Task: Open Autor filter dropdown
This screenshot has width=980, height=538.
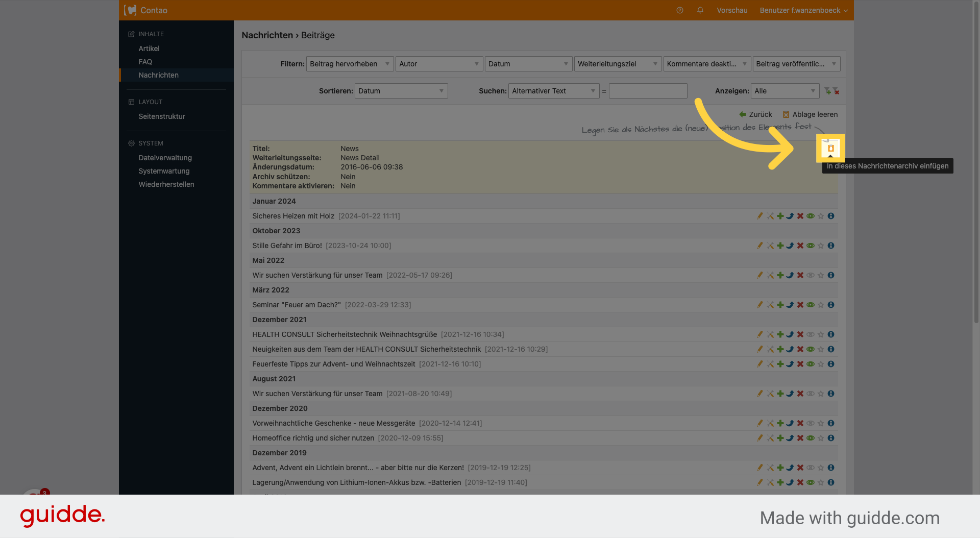Action: tap(439, 64)
